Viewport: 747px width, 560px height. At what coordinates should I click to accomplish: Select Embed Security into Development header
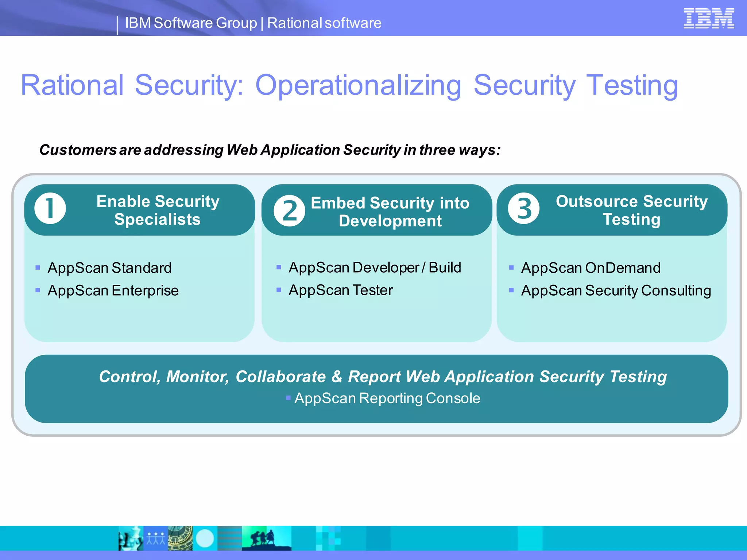(390, 212)
